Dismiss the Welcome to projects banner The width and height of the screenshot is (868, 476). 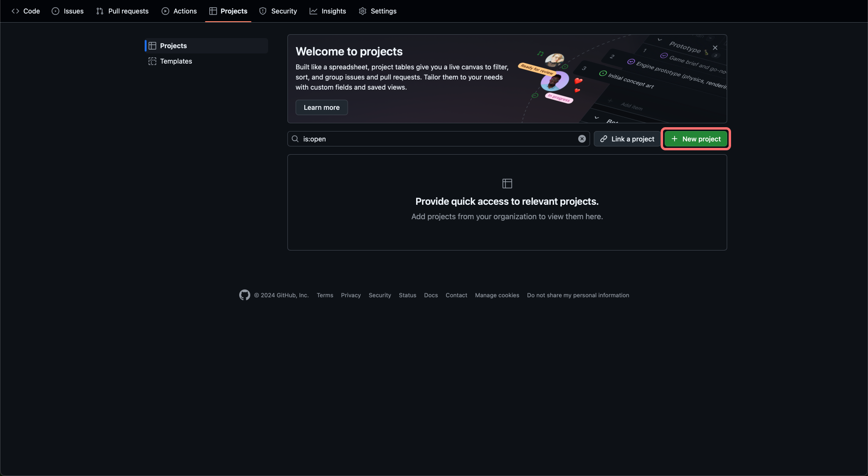tap(715, 48)
